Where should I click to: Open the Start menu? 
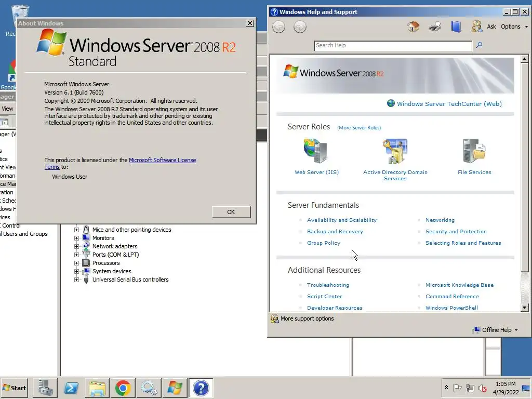[14, 388]
